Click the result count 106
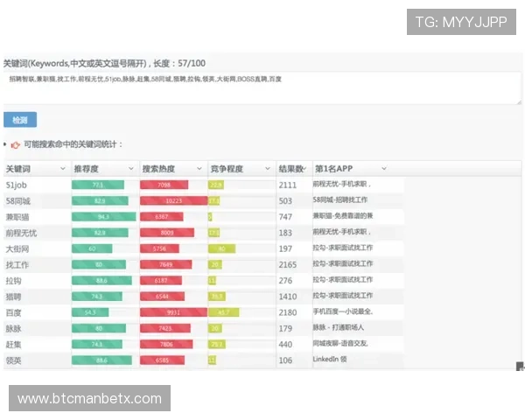The width and height of the screenshot is (525, 420). (x=285, y=360)
